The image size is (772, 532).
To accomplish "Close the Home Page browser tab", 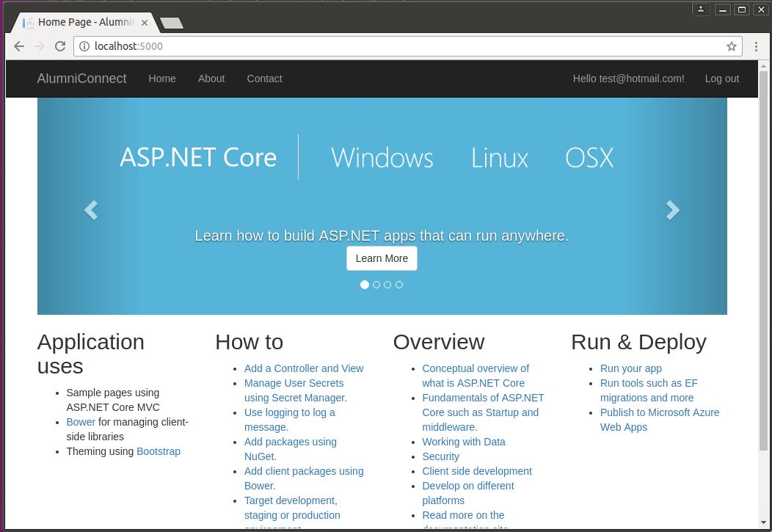I will tap(145, 23).
